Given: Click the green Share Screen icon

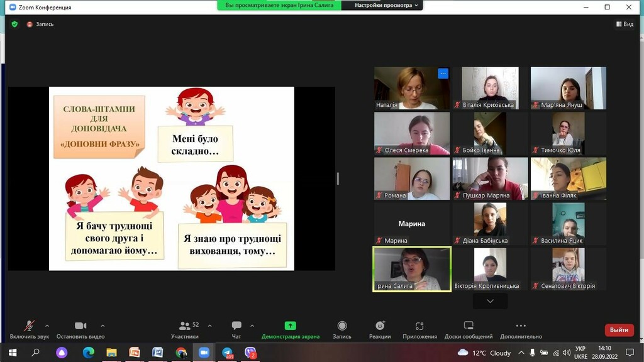Looking at the screenshot, I should pos(291,326).
